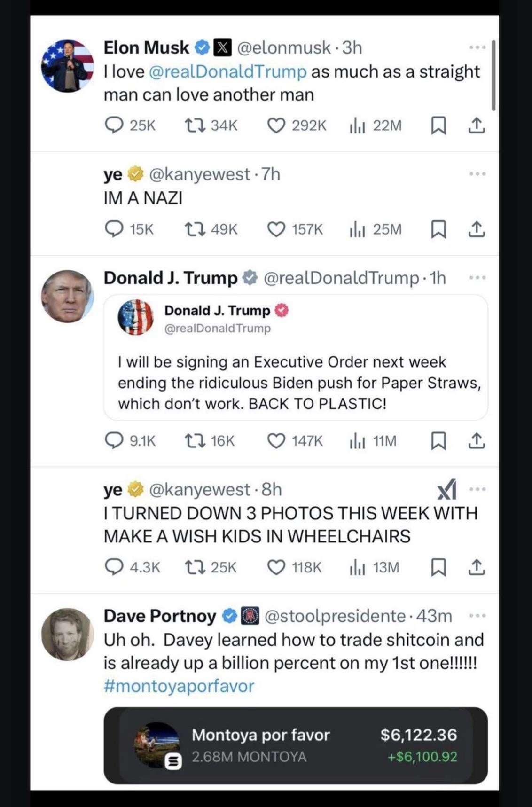Open Elon Musk's profile picture
The image size is (532, 807).
tap(67, 66)
